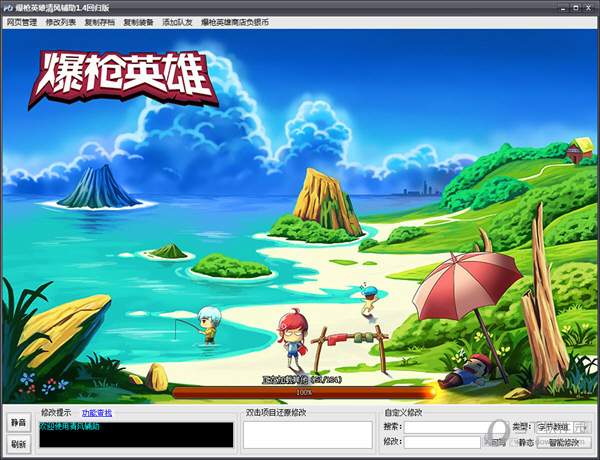600x460 pixels.
Task: Click the 刷新 refresh button
Action: coord(18,444)
